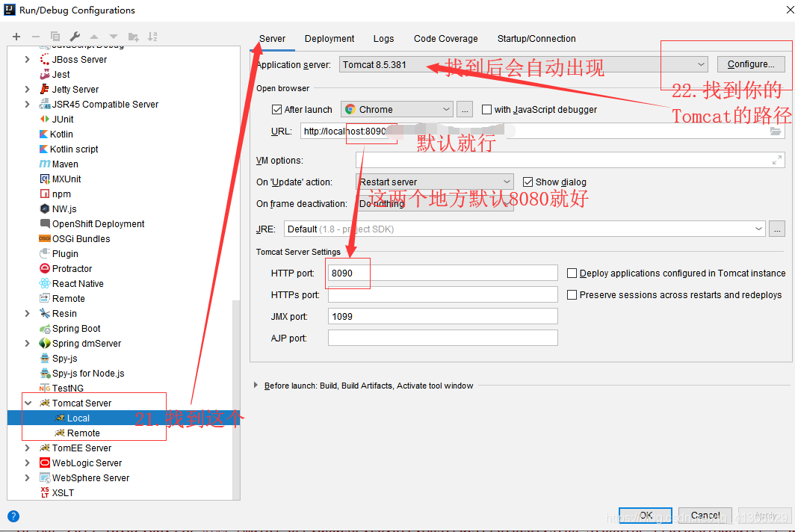
Task: Add new configuration with plus icon
Action: (16, 37)
